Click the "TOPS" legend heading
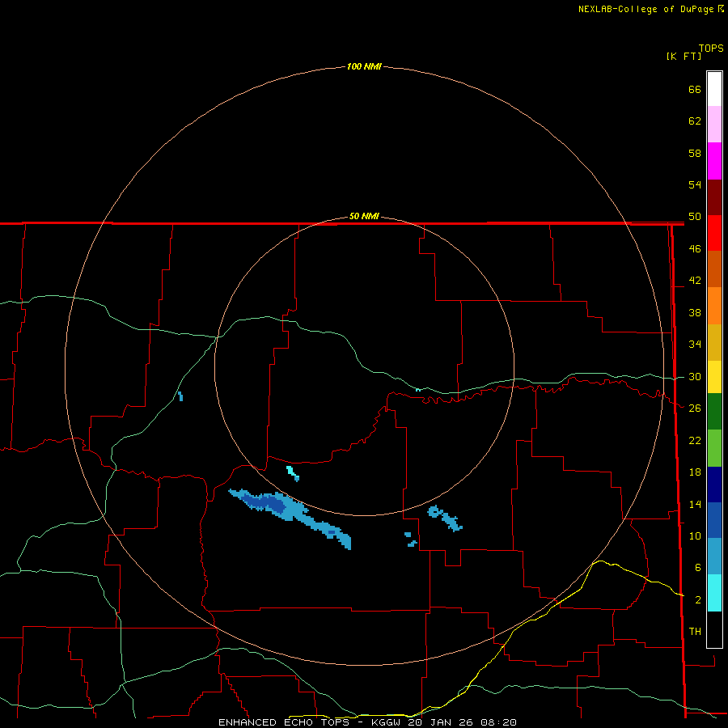Image resolution: width=728 pixels, height=728 pixels. point(711,48)
